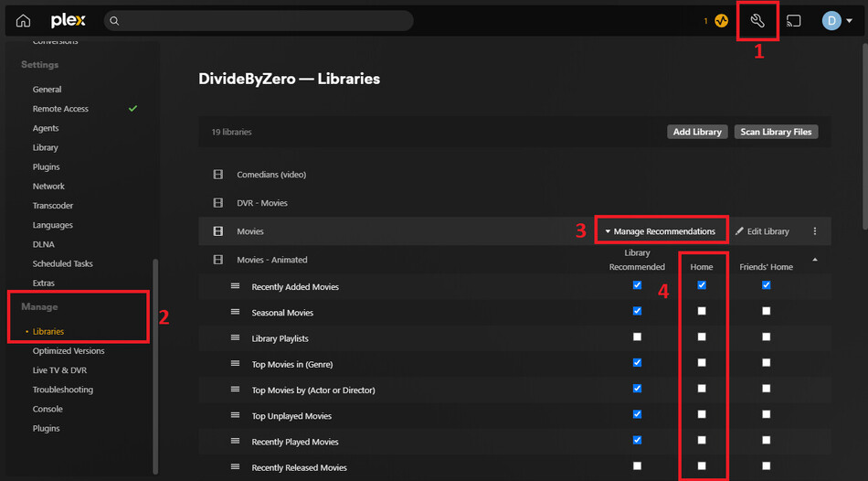
Task: Open the cast to player icon
Action: (794, 21)
